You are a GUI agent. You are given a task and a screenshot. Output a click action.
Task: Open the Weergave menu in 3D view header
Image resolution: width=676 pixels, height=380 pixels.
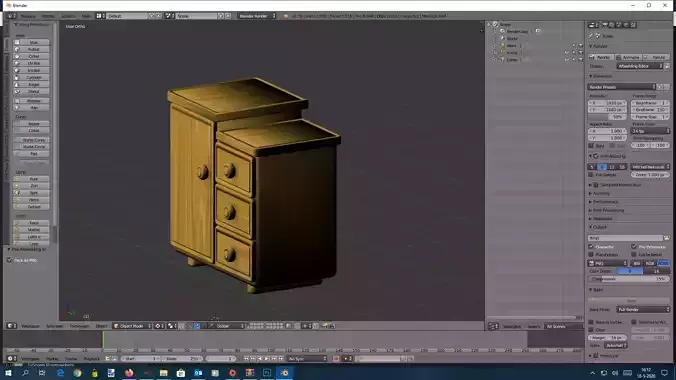point(31,326)
